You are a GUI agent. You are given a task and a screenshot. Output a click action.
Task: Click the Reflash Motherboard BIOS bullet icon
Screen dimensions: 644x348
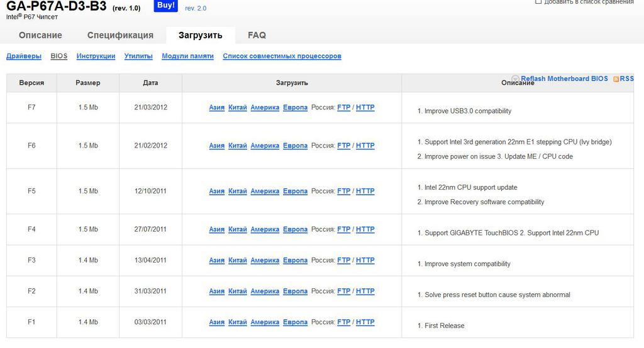pos(516,79)
